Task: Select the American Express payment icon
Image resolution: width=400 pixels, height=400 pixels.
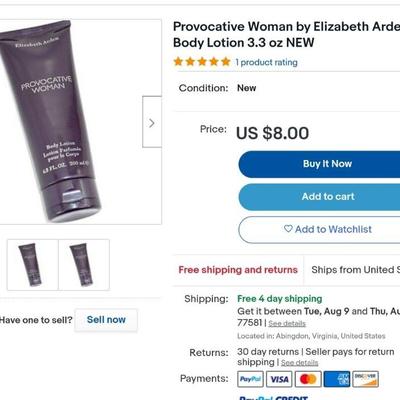Action: tap(337, 379)
